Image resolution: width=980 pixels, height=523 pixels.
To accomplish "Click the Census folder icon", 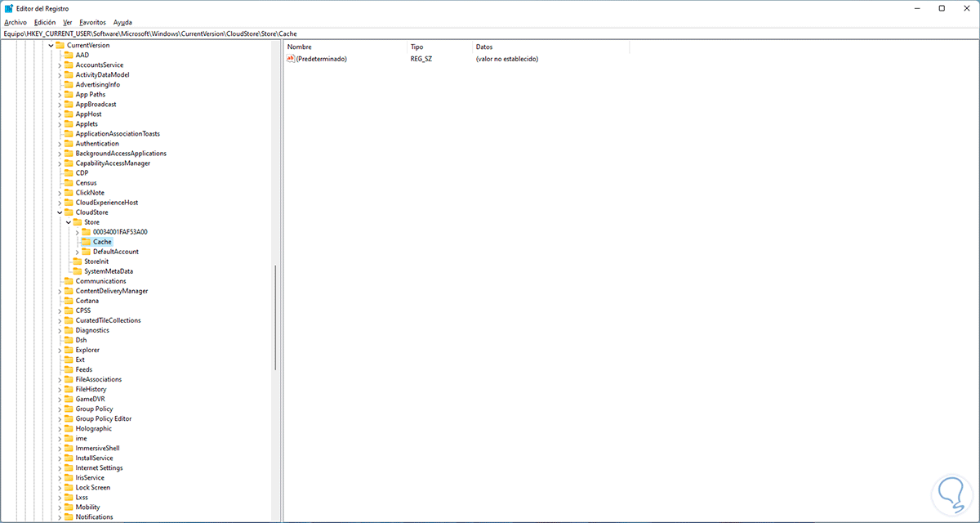I will pos(69,183).
